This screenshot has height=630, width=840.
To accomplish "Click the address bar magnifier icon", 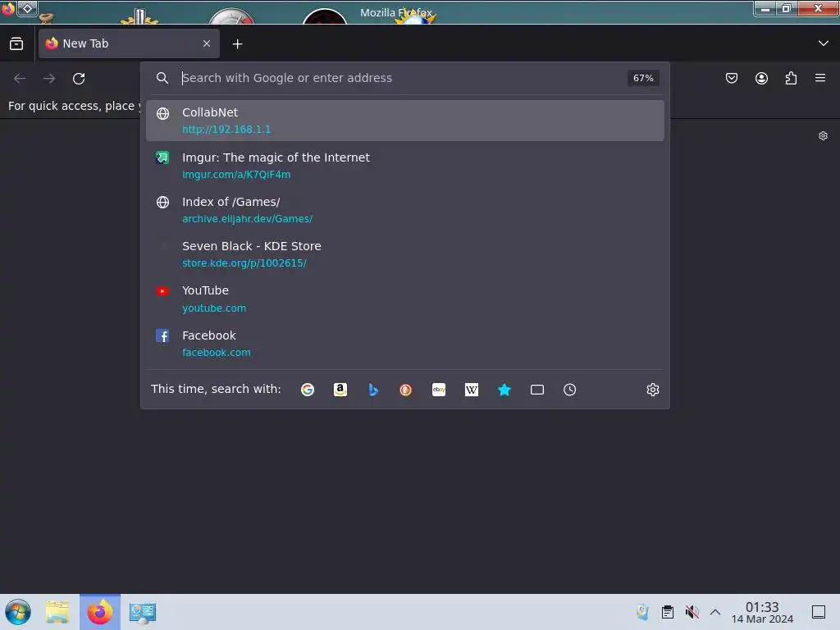I will (x=162, y=78).
